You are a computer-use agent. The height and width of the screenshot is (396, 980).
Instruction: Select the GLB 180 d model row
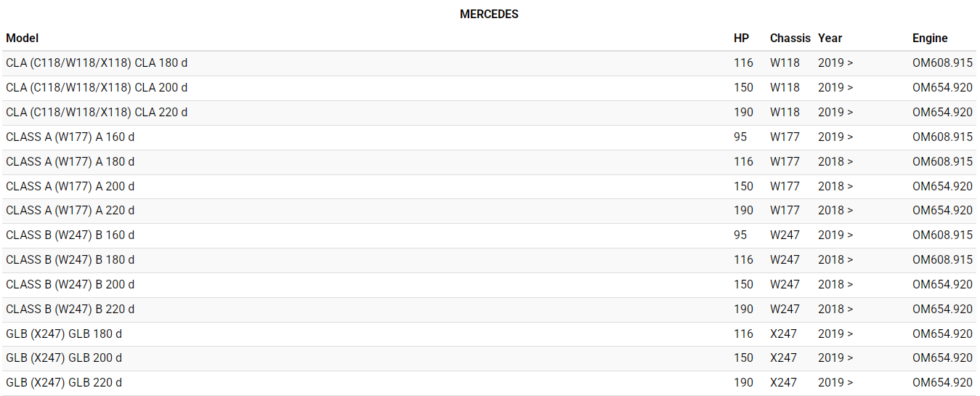[64, 334]
